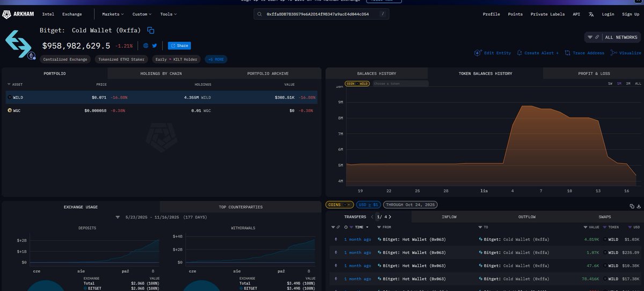Open the To column filter icon
Screen dimensions: 644x291
(x=479, y=228)
